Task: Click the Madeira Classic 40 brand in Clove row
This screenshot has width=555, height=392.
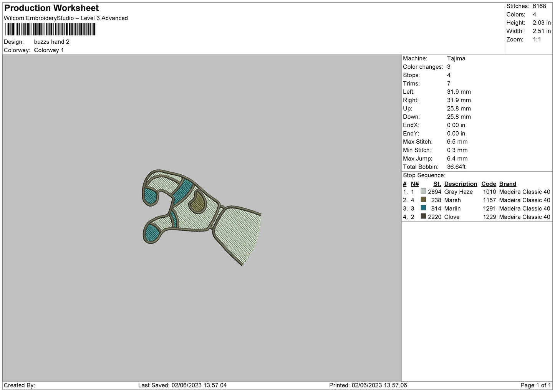Action: 525,217
